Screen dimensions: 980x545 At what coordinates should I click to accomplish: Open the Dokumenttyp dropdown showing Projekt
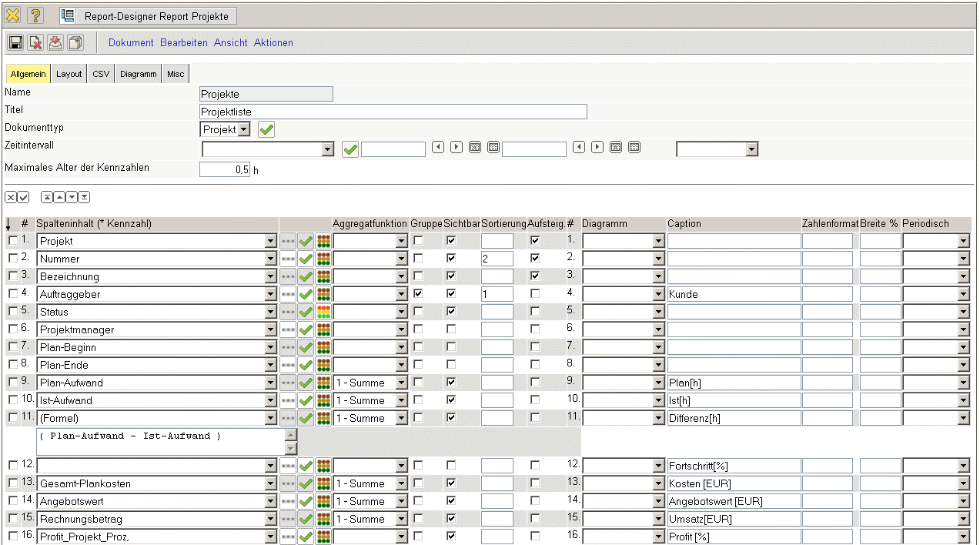pyautogui.click(x=244, y=129)
